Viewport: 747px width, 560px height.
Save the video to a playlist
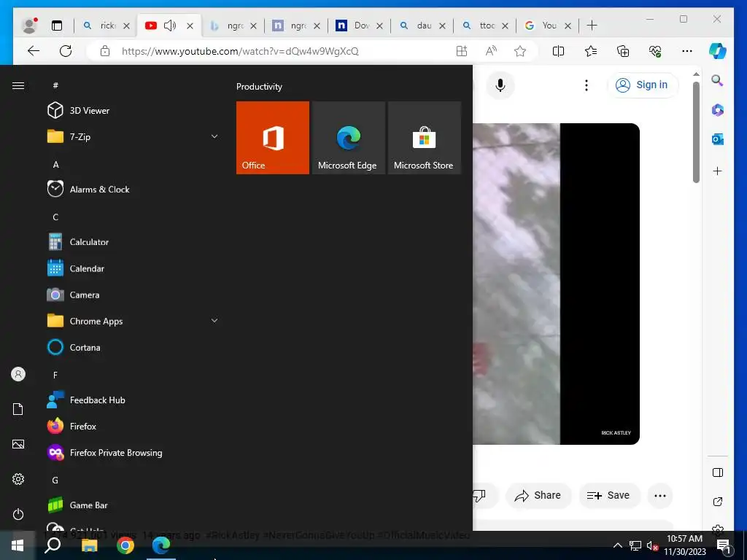(608, 495)
